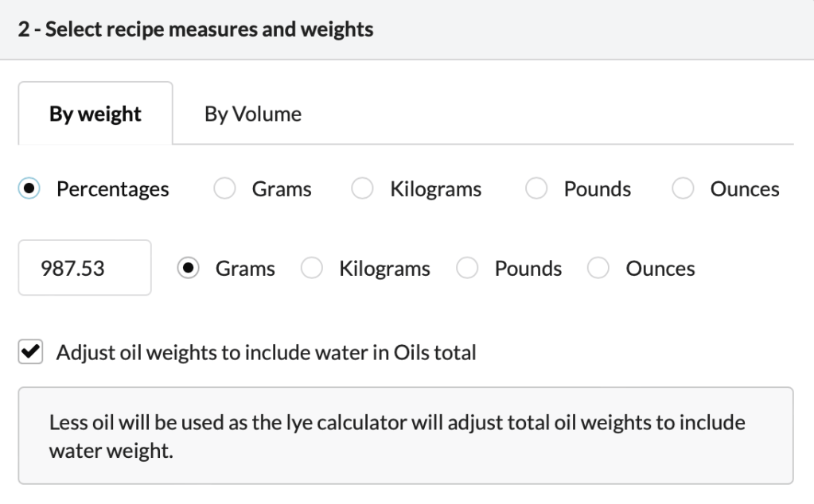
Task: Select Grams next to the 987.53 field
Action: (189, 269)
